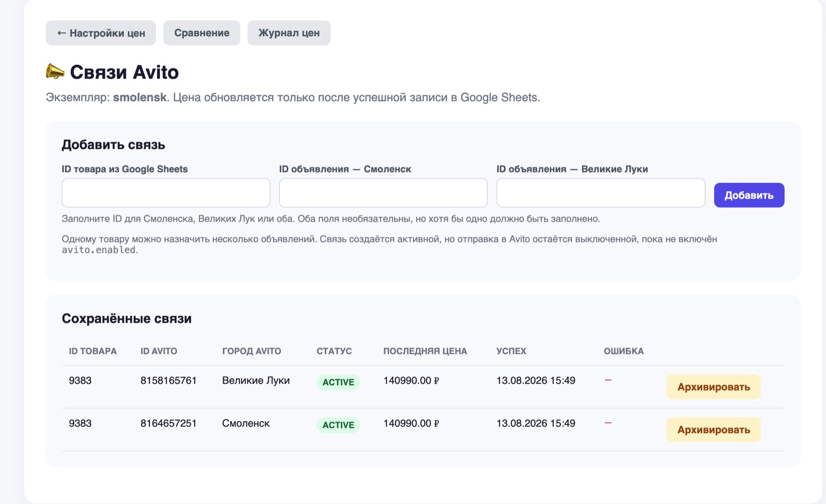Click the ID AVITO column header

click(159, 351)
